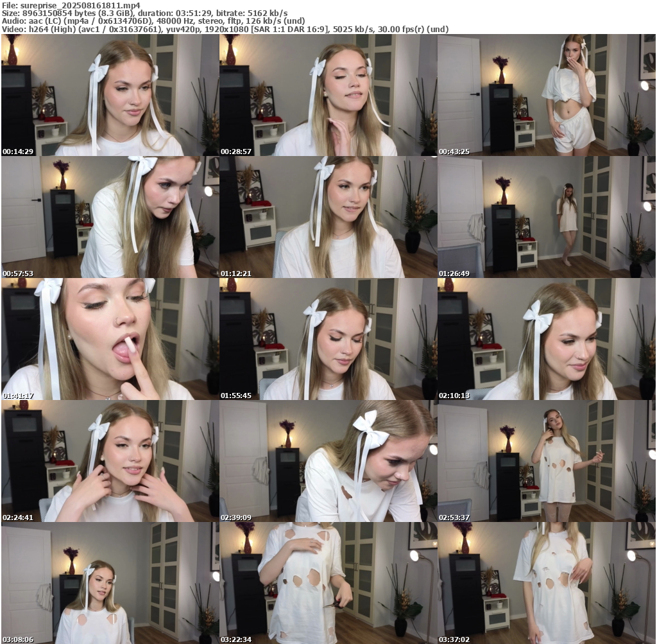The image size is (657, 644).
Task: Open the preview frame at 02:24:41
Action: (110, 461)
